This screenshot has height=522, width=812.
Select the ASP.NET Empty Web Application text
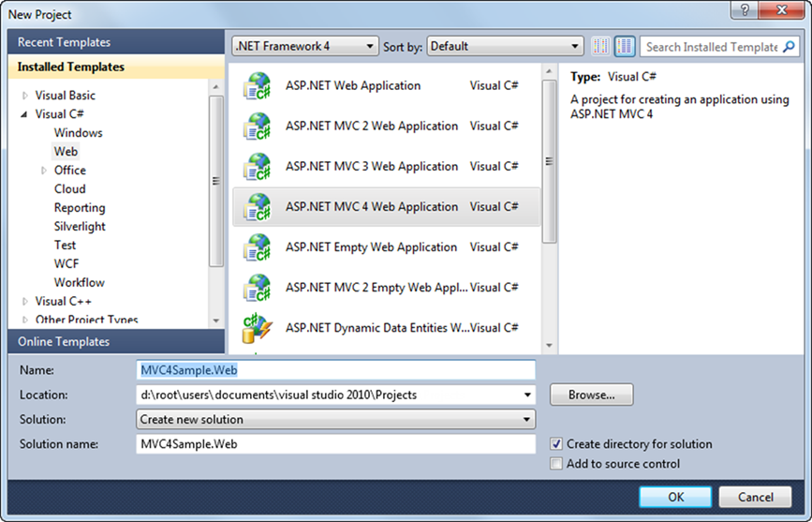point(371,247)
